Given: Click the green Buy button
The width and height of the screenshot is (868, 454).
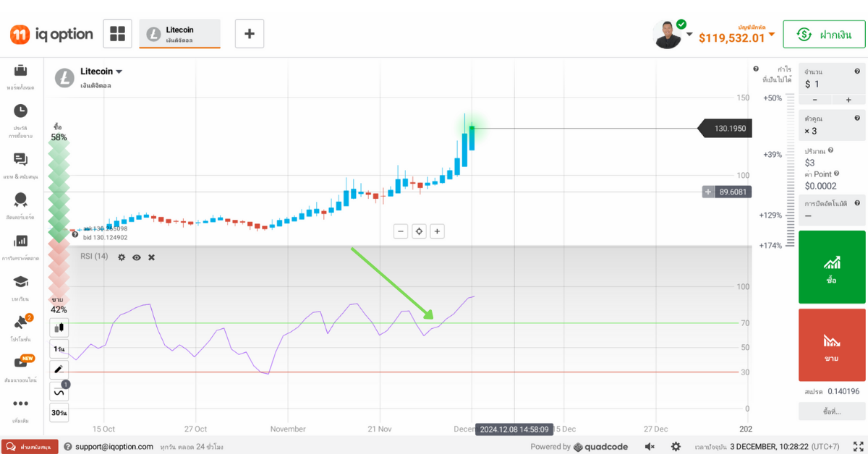Looking at the screenshot, I should (x=832, y=267).
